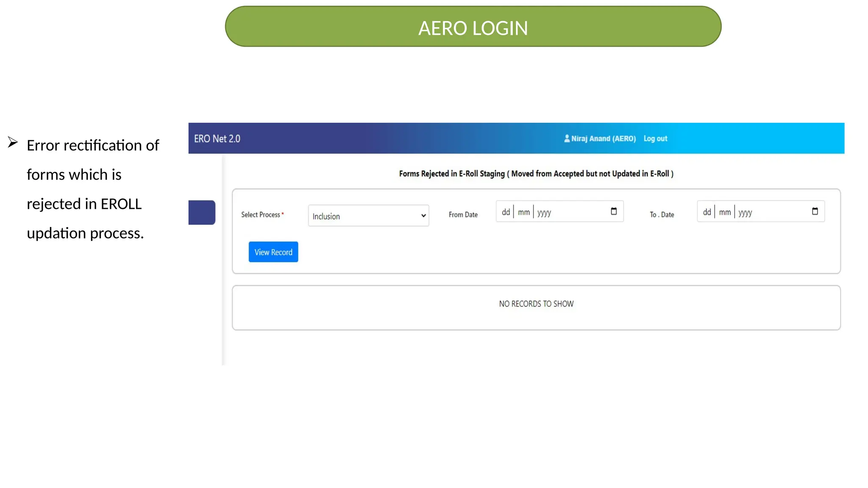Expand the Select Process dropdown arrow
Image resolution: width=868 pixels, height=488 pixels.
pyautogui.click(x=423, y=216)
